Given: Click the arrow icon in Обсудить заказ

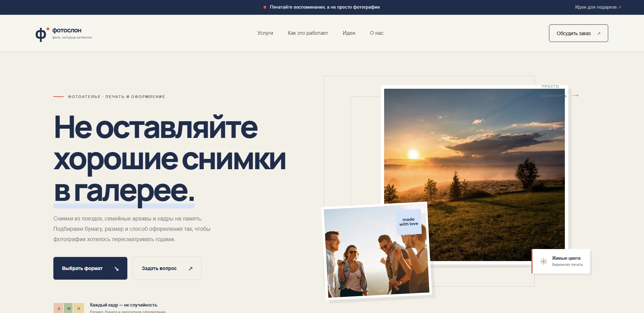Looking at the screenshot, I should click(599, 33).
